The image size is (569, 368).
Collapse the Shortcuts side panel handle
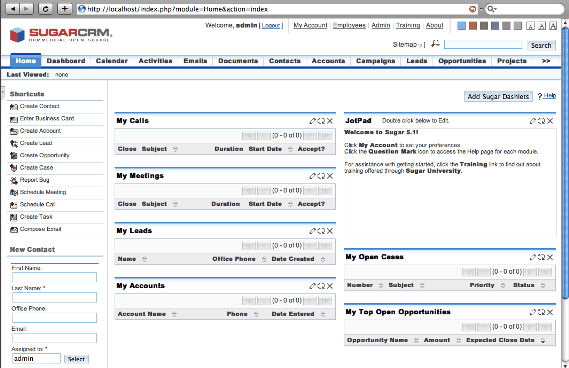pos(3,93)
